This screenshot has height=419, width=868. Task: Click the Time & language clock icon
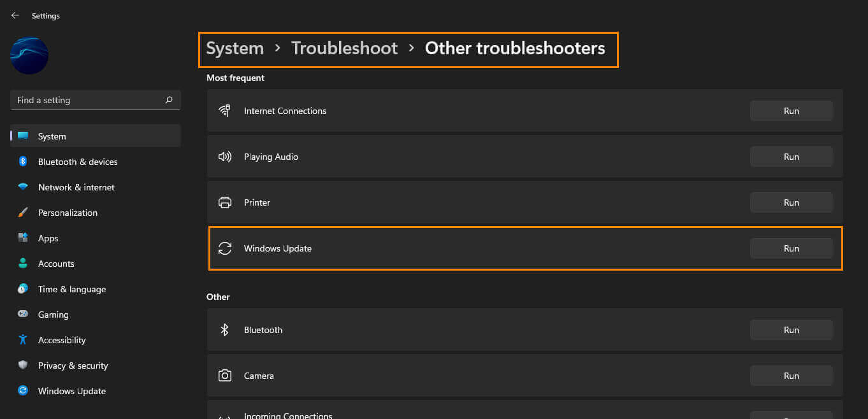click(23, 289)
